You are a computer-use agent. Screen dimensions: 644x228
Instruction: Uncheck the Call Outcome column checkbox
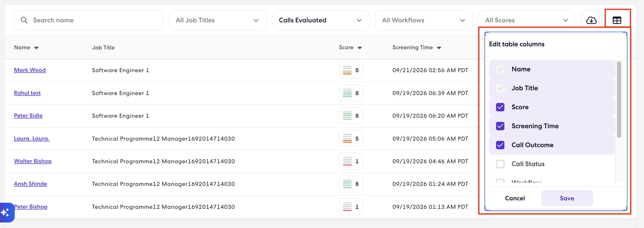pyautogui.click(x=500, y=145)
